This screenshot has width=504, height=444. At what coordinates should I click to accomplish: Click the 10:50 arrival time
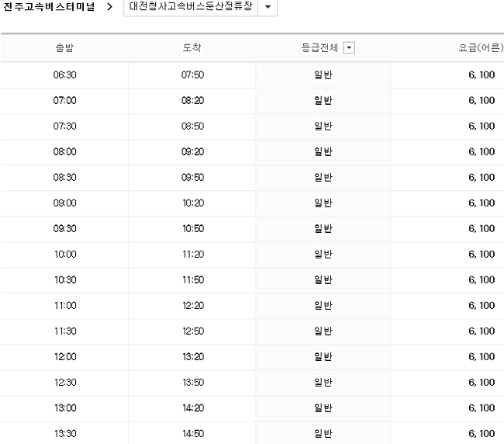click(193, 228)
